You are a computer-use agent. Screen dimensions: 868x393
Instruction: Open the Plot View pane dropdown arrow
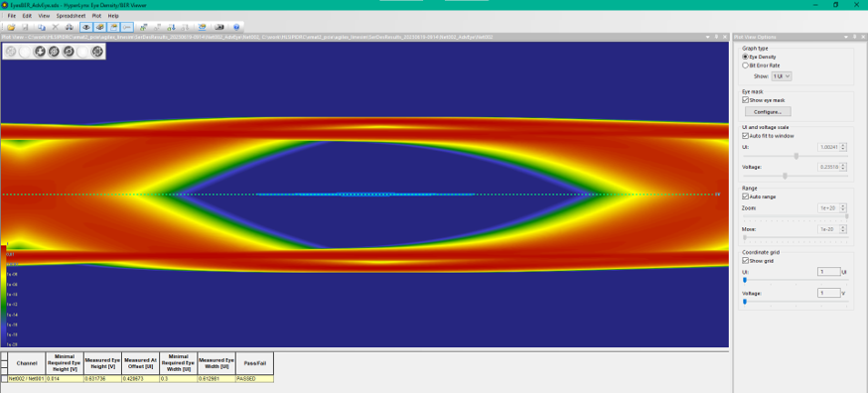click(708, 37)
